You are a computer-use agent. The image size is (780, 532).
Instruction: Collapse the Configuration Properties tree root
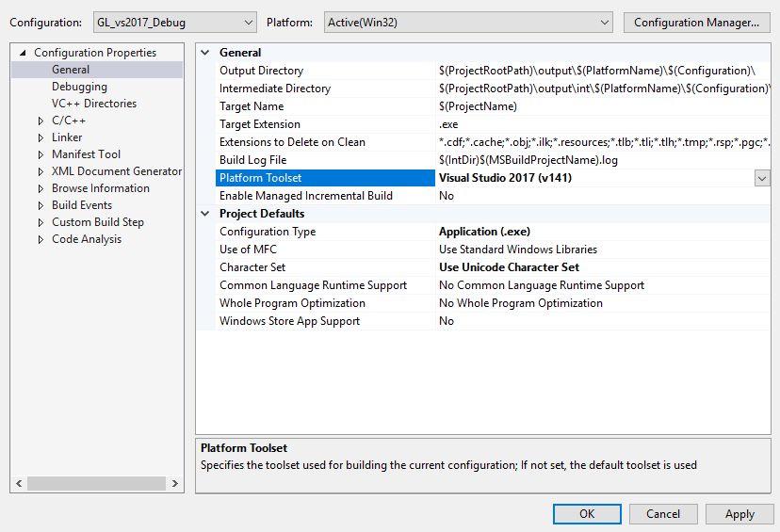click(23, 53)
